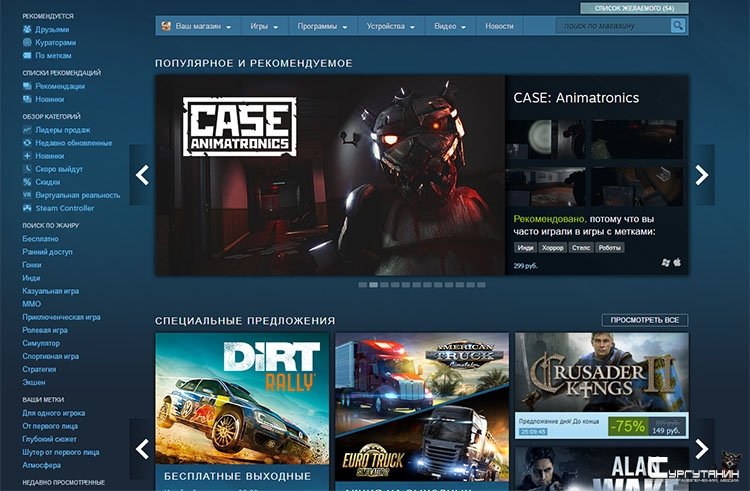
Task: Select the second carousel page dot
Action: [x=373, y=285]
